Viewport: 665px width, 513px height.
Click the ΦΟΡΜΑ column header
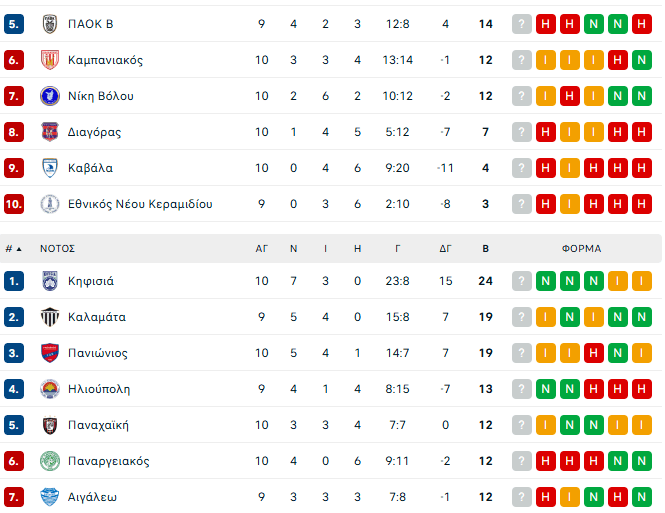point(582,248)
